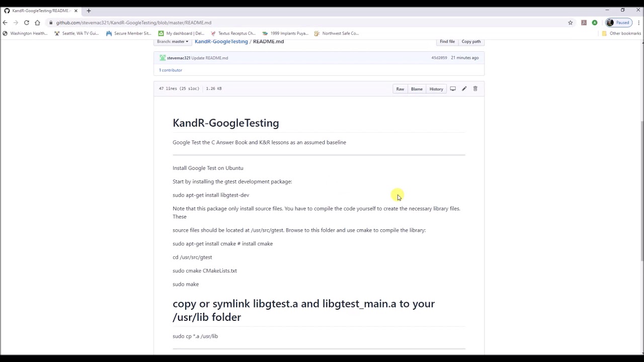Click 'sudo cmake CMakeLists.txt' line
The height and width of the screenshot is (362, 644).
pos(205,271)
